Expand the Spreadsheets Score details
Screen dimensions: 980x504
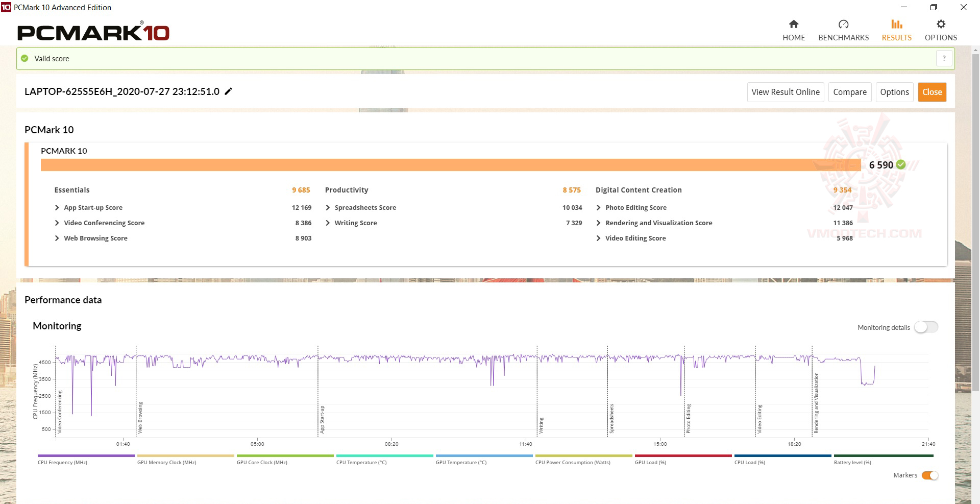(x=328, y=208)
